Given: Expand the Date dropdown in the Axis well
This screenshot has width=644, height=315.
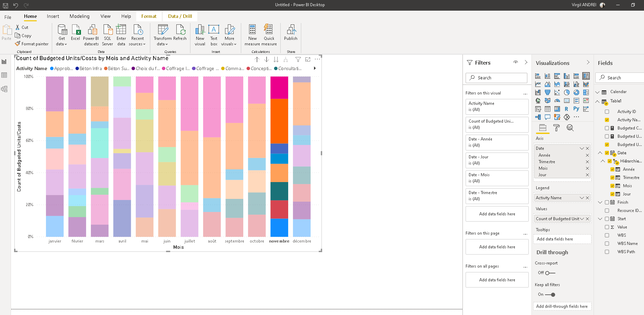Looking at the screenshot, I should [x=582, y=148].
